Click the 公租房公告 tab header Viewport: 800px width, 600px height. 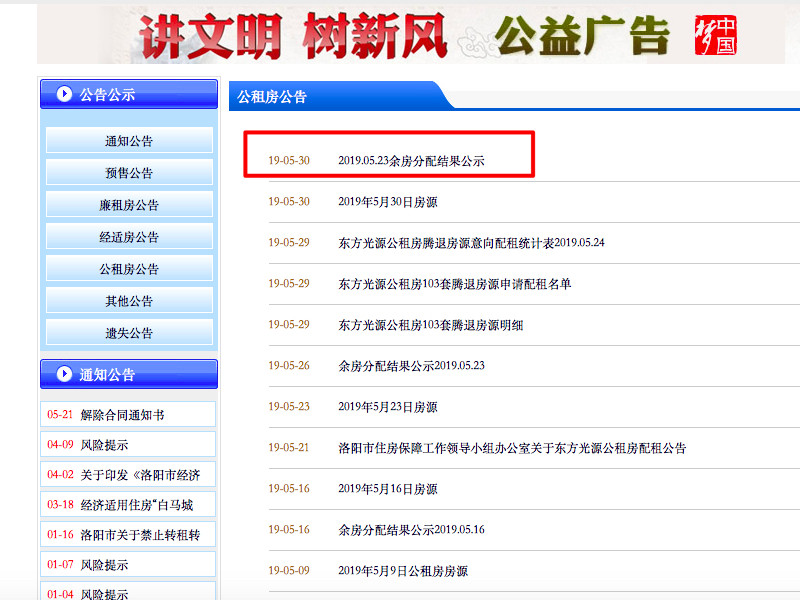(x=272, y=97)
